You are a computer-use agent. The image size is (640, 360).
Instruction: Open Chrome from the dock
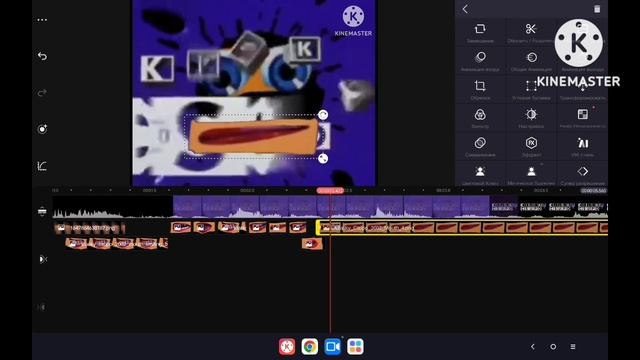click(310, 347)
